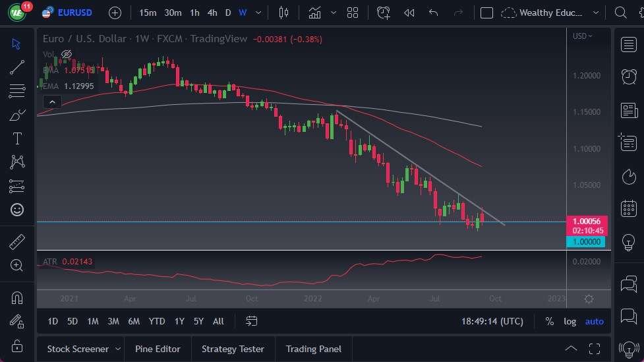The height and width of the screenshot is (362, 644).
Task: Undo the last chart action
Action: tap(433, 13)
